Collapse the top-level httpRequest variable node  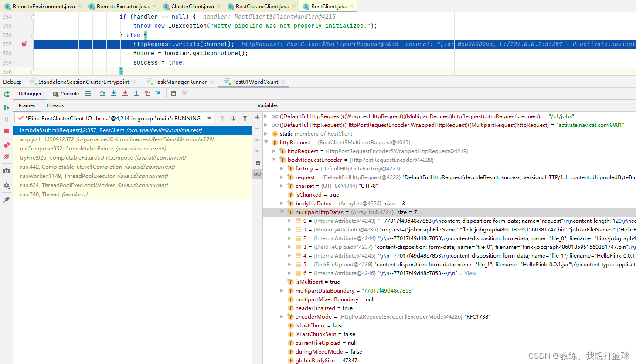[x=266, y=142]
